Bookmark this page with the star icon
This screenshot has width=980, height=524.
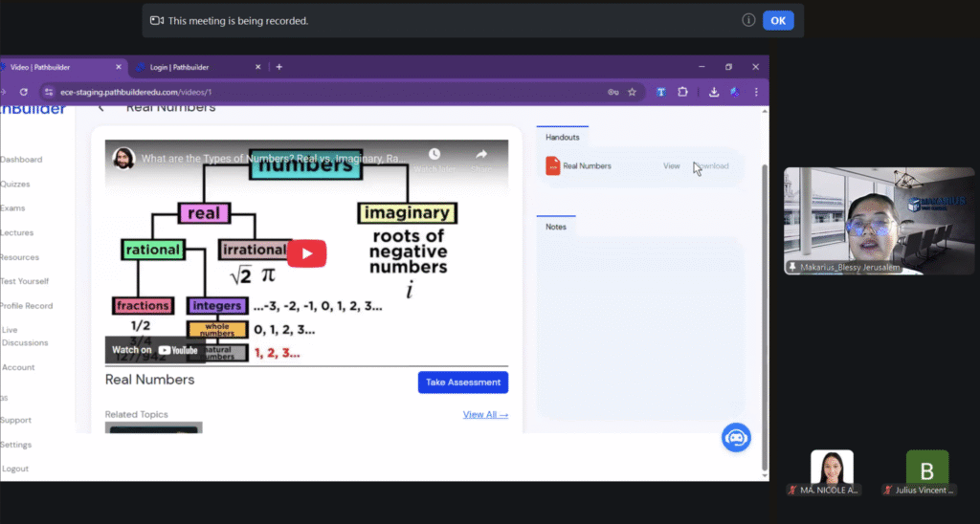point(632,92)
